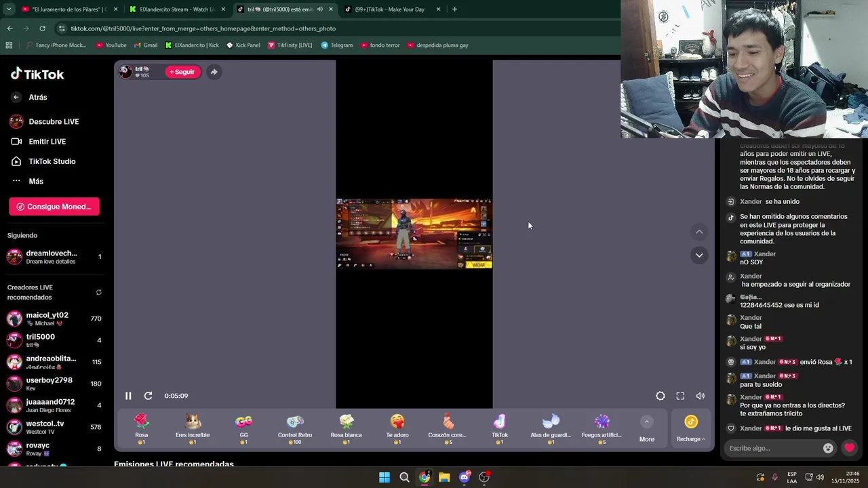This screenshot has height=488, width=868.
Task: Open westcol.tv live channel
Action: (54, 427)
